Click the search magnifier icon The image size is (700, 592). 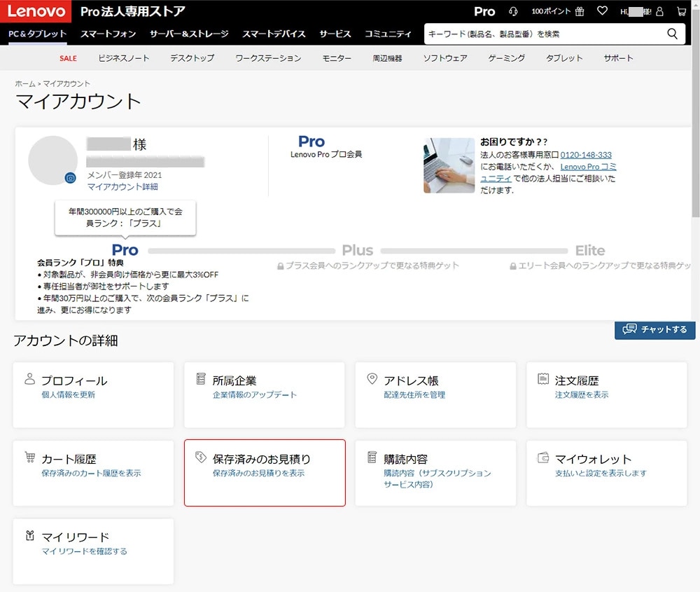pos(672,34)
